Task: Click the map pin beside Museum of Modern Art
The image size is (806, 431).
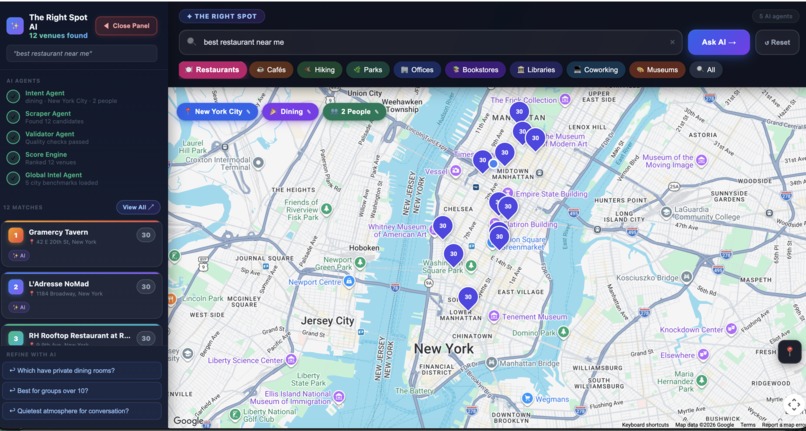Action: pyautogui.click(x=535, y=139)
